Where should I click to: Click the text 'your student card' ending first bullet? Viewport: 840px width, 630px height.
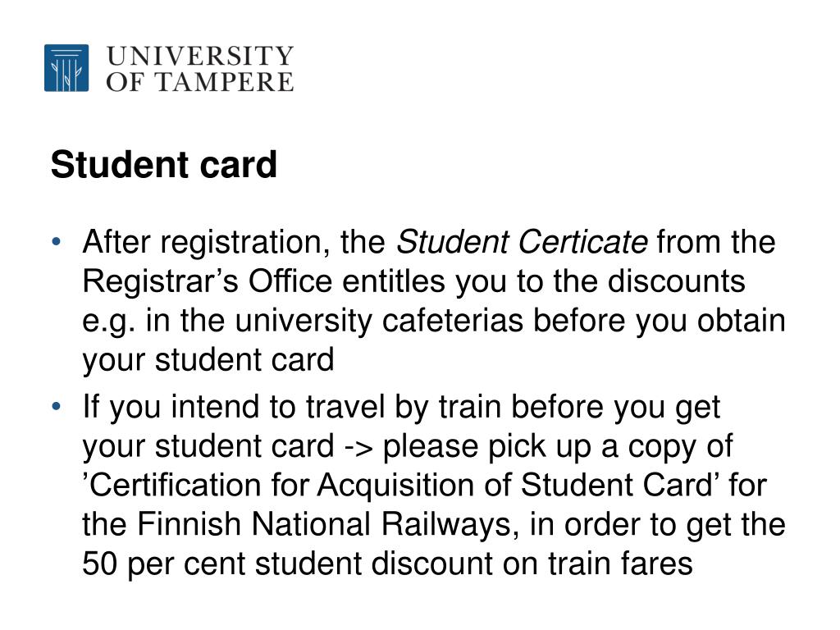coord(208,360)
